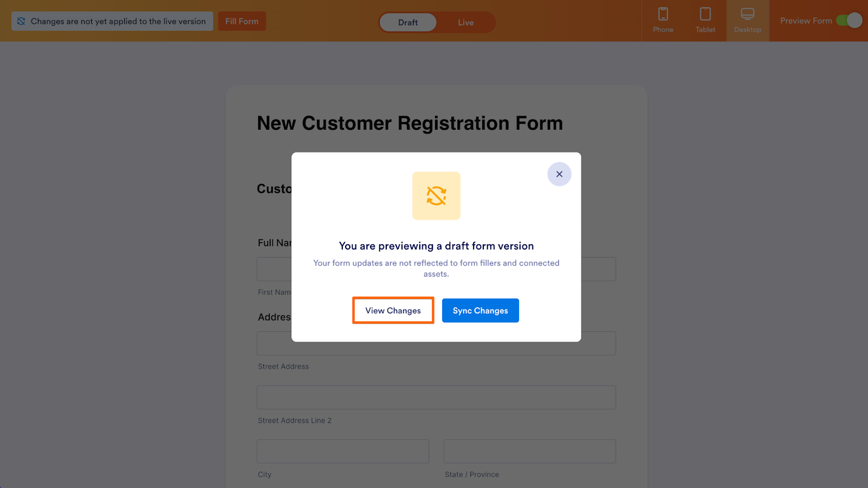This screenshot has width=868, height=488.
Task: Click the sync status icon in the top bar
Action: point(21,21)
